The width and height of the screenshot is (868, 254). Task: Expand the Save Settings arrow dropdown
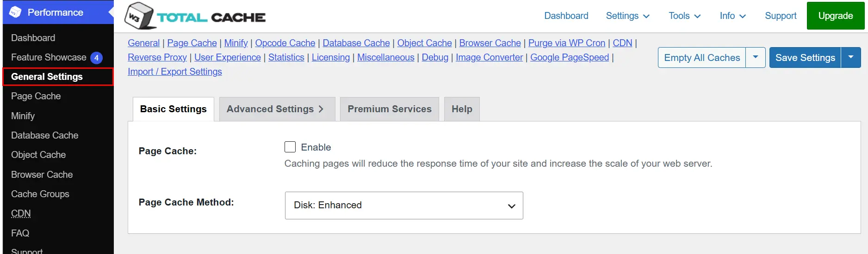pyautogui.click(x=851, y=57)
